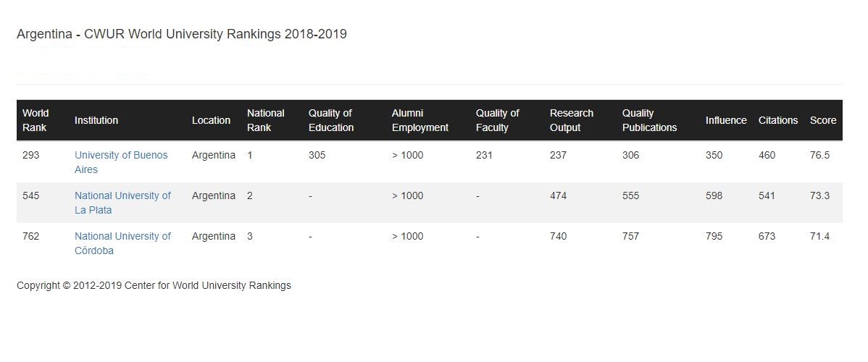
Task: Click the score value 76.5
Action: click(x=819, y=155)
